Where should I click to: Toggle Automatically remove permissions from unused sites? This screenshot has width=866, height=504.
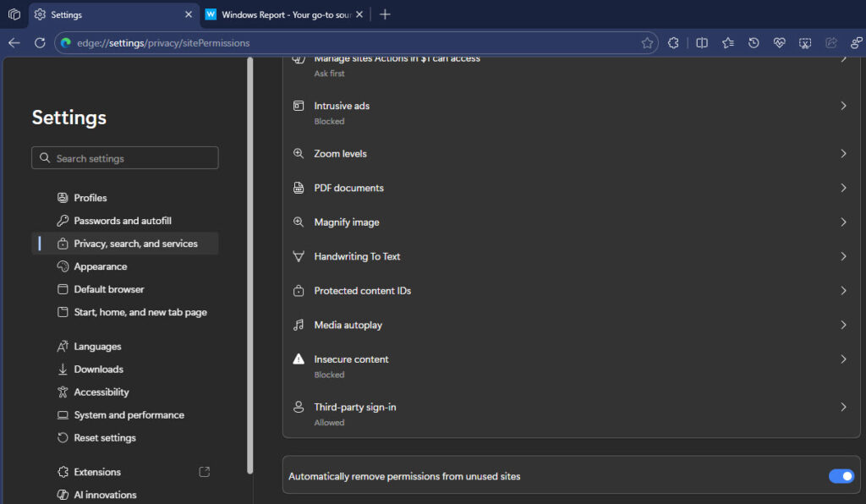point(841,476)
